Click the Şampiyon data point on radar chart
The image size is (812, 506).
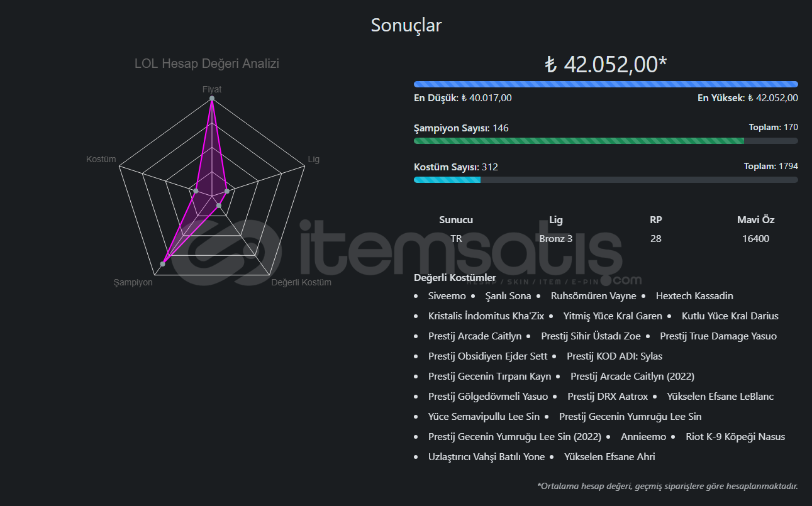coord(163,264)
